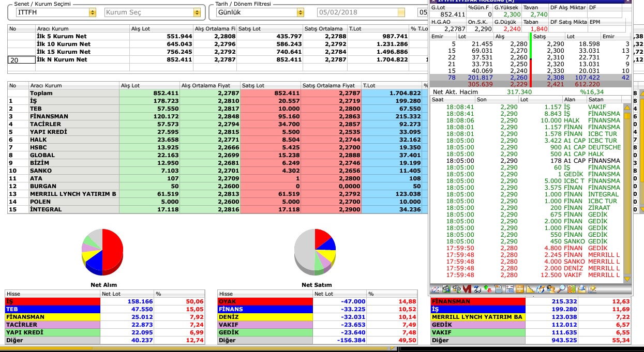Click the BURGAN row in broker table
Screen dimensions: 644x352
(x=218, y=187)
